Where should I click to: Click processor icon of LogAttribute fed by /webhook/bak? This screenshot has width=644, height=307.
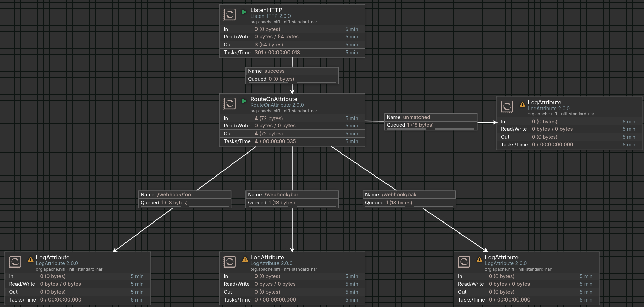tap(464, 262)
